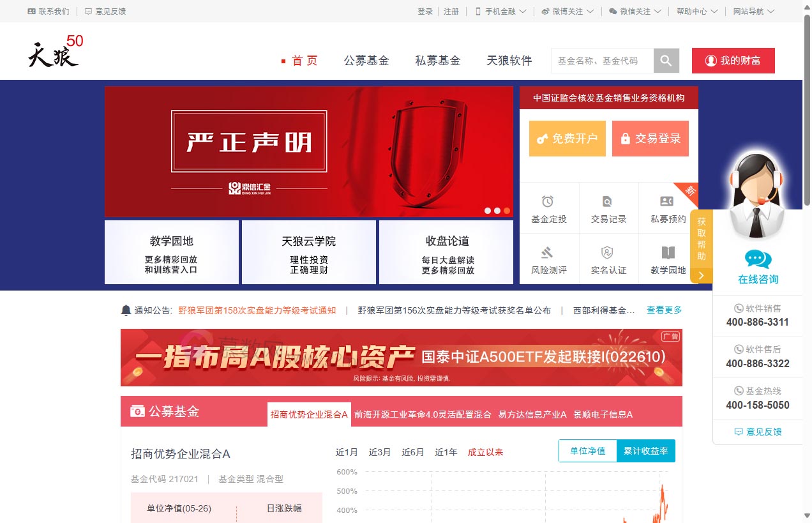
Task: Open the 私募基金 navigation menu
Action: tap(438, 60)
